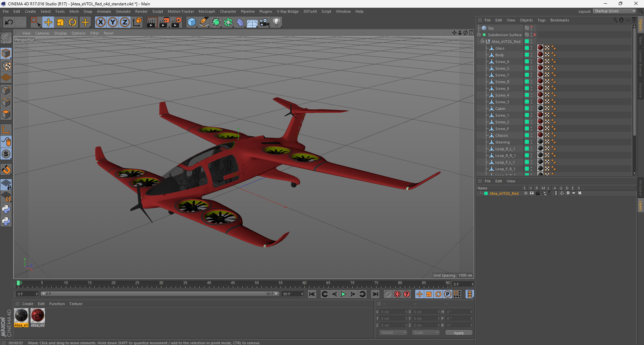Toggle Sky object visibility dots
The image size is (644, 345).
coord(531,28)
